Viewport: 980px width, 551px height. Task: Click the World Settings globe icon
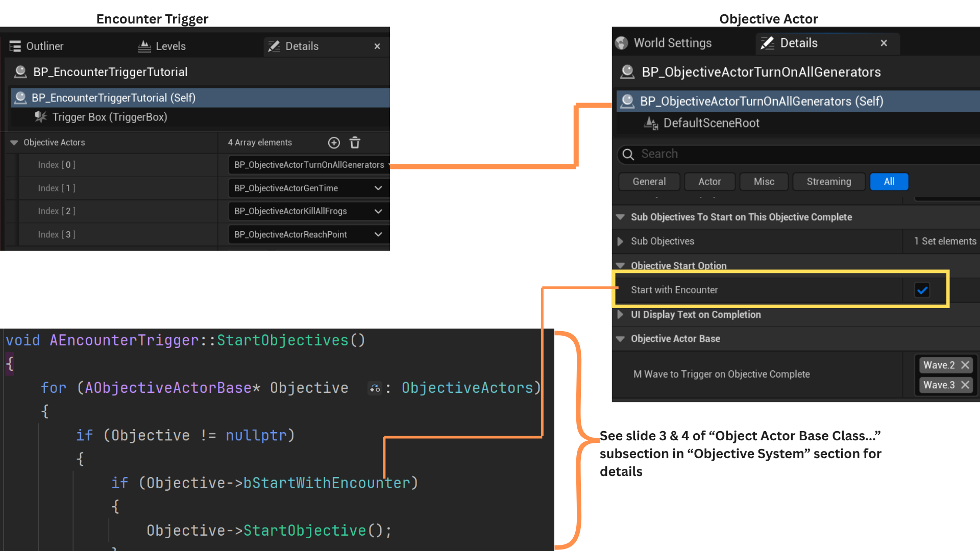click(622, 43)
